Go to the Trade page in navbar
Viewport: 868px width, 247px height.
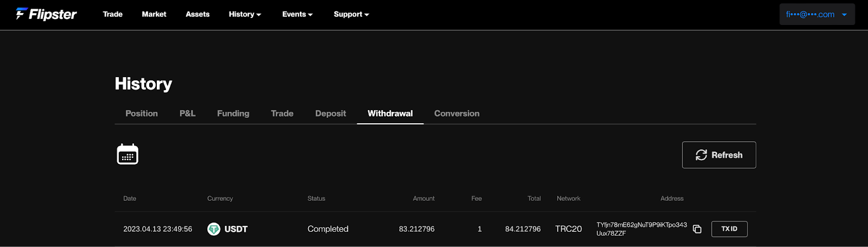pyautogui.click(x=113, y=14)
